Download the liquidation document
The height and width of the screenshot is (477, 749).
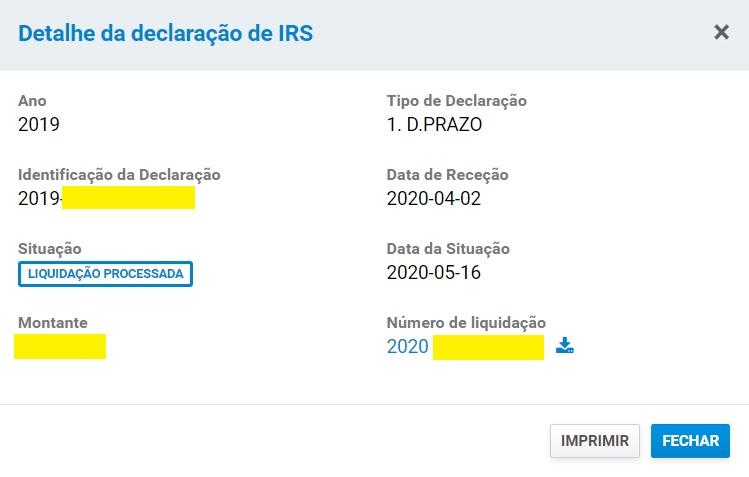(x=565, y=346)
